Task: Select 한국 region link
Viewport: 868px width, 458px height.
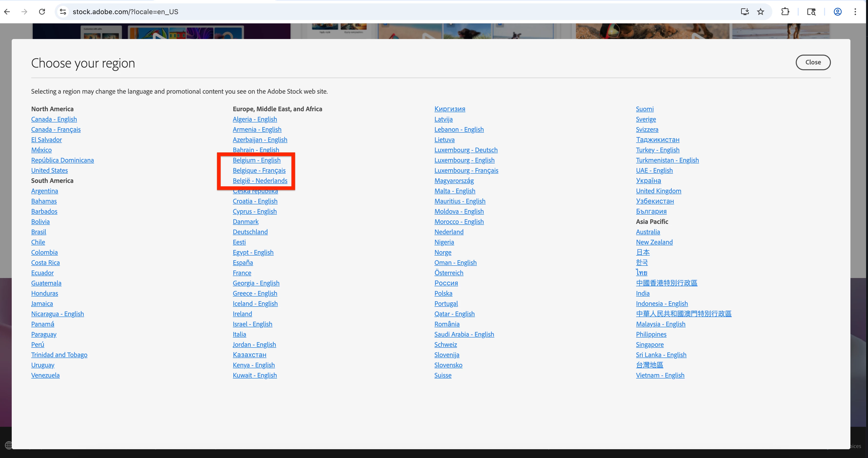Action: pos(642,263)
